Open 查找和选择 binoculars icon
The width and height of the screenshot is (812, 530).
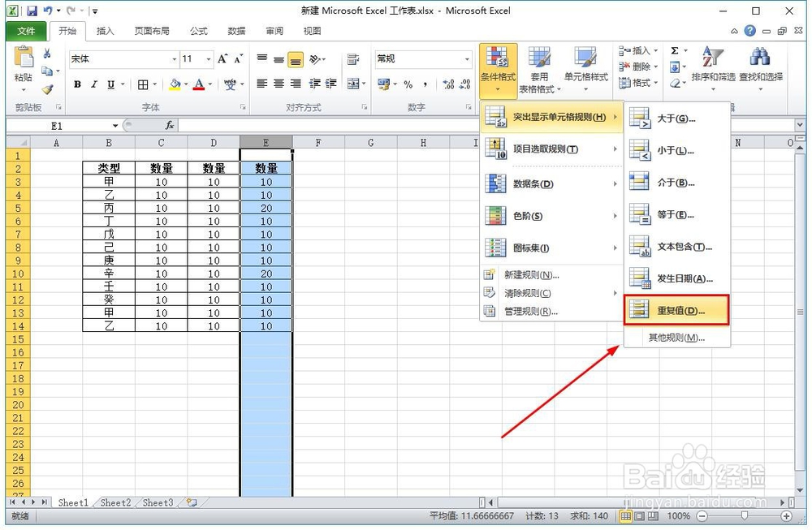tap(760, 67)
